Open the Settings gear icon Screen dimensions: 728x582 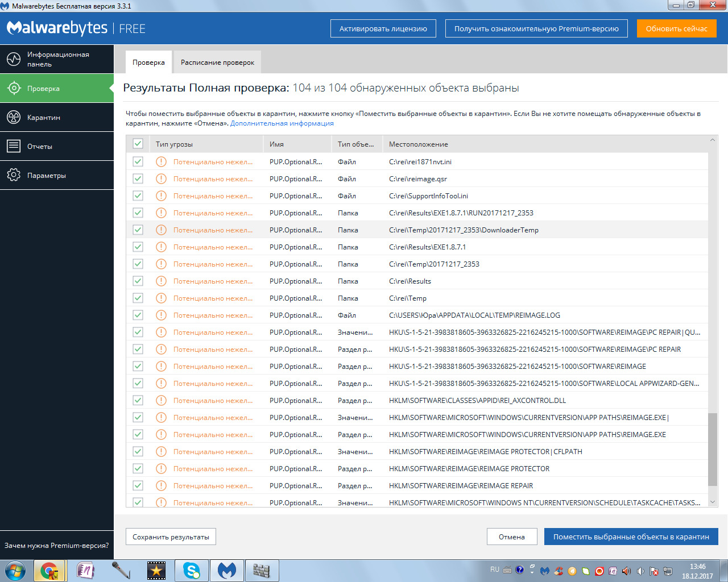click(x=14, y=175)
